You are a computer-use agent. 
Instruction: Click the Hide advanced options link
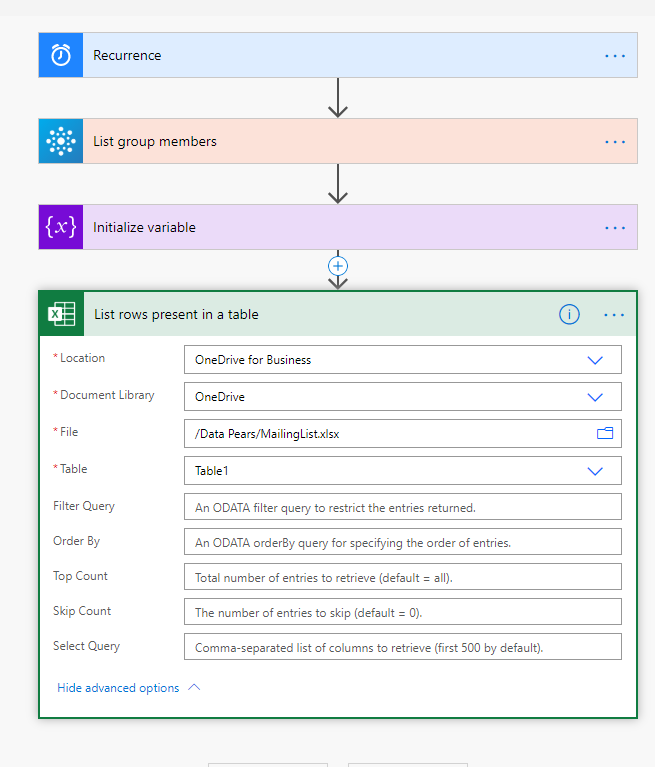point(118,688)
